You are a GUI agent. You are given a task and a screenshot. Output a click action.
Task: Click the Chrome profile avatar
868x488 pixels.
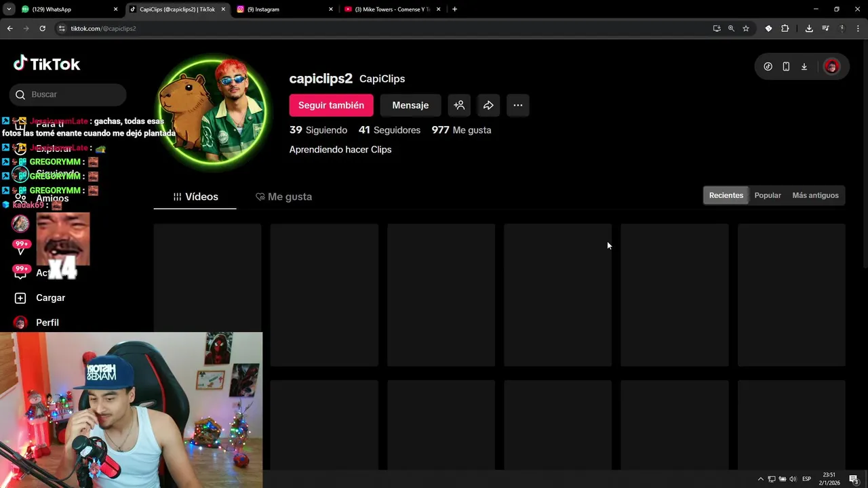tap(842, 28)
